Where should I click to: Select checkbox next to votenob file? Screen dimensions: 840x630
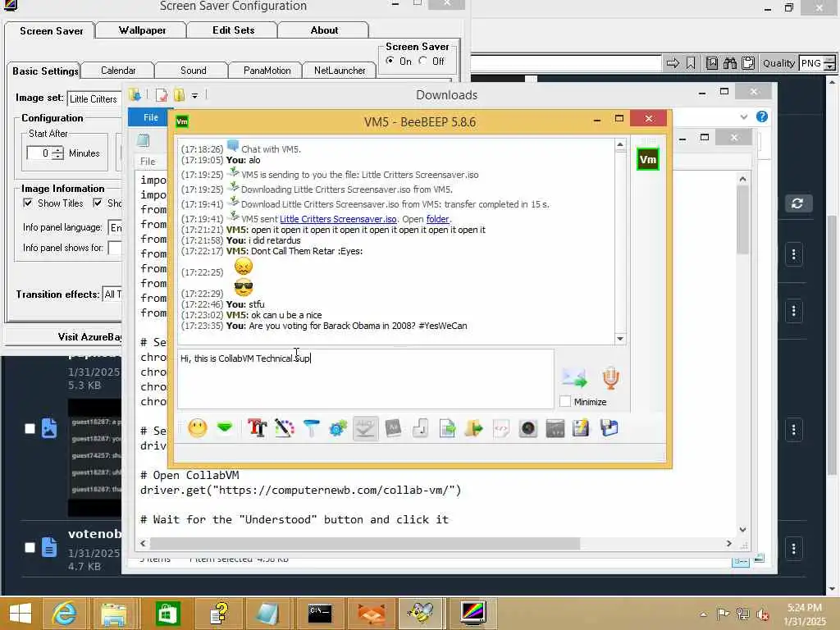tap(30, 547)
